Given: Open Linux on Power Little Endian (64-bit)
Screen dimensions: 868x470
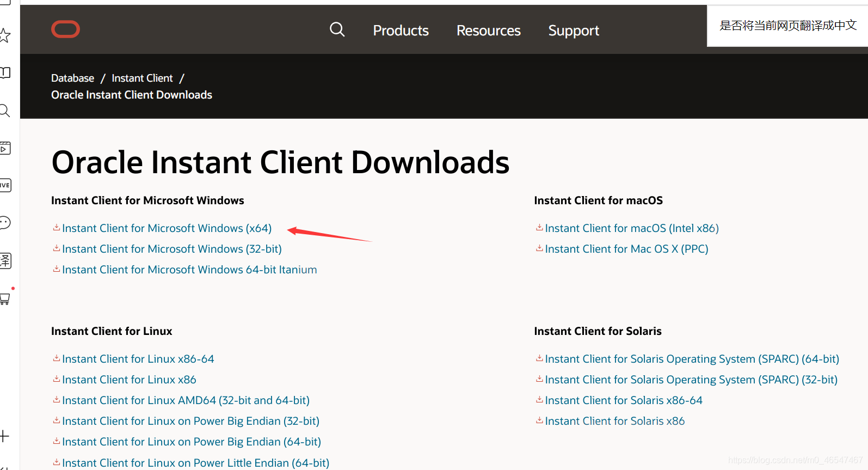Looking at the screenshot, I should coord(195,462).
